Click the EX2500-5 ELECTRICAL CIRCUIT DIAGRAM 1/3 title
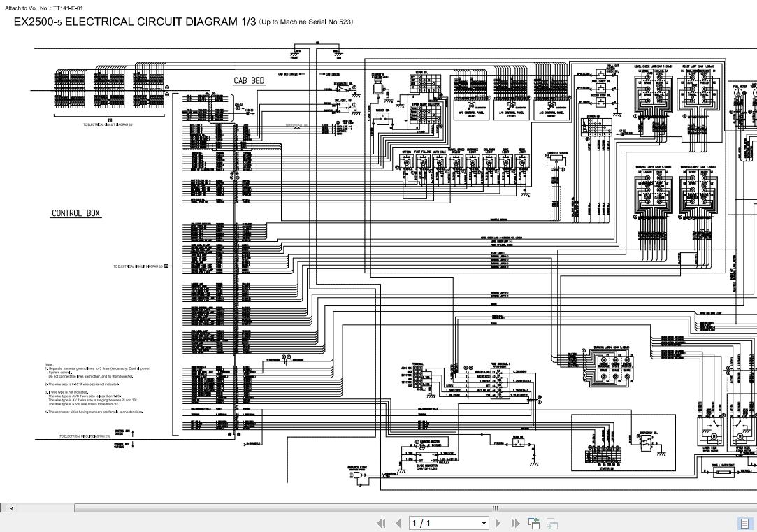This screenshot has height=532, width=757. (x=135, y=22)
